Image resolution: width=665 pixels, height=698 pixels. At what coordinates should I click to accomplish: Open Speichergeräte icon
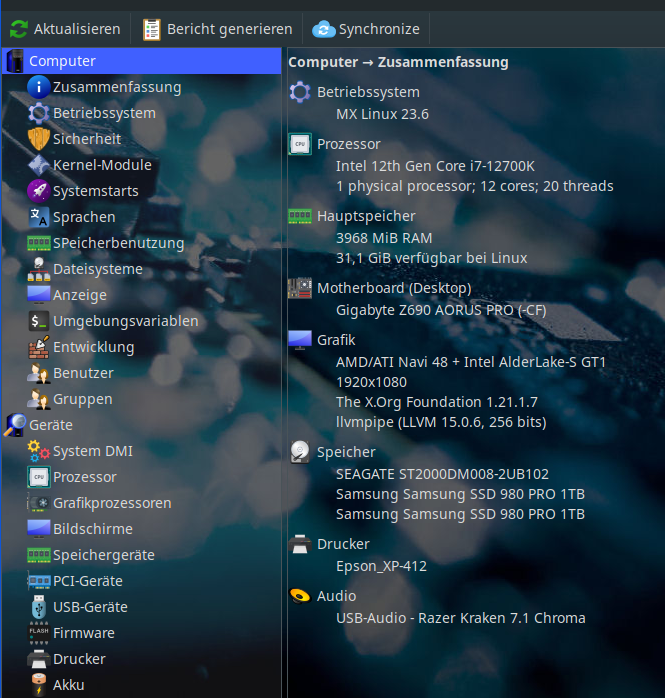pyautogui.click(x=39, y=555)
